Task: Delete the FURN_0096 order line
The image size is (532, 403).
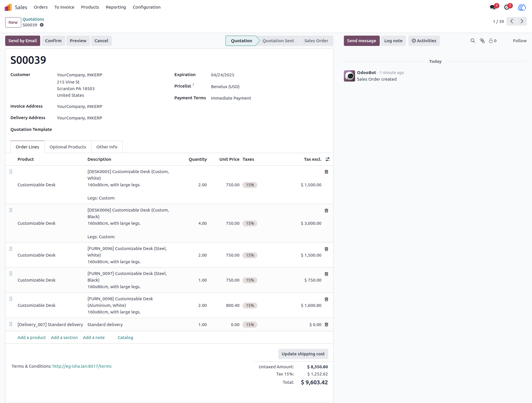Action: click(326, 249)
